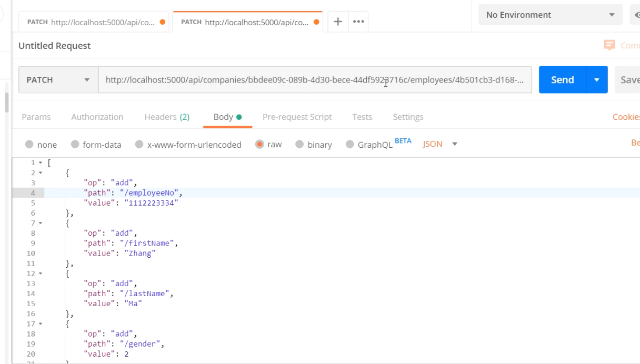Collapse the JSON object at line 7

click(41, 224)
